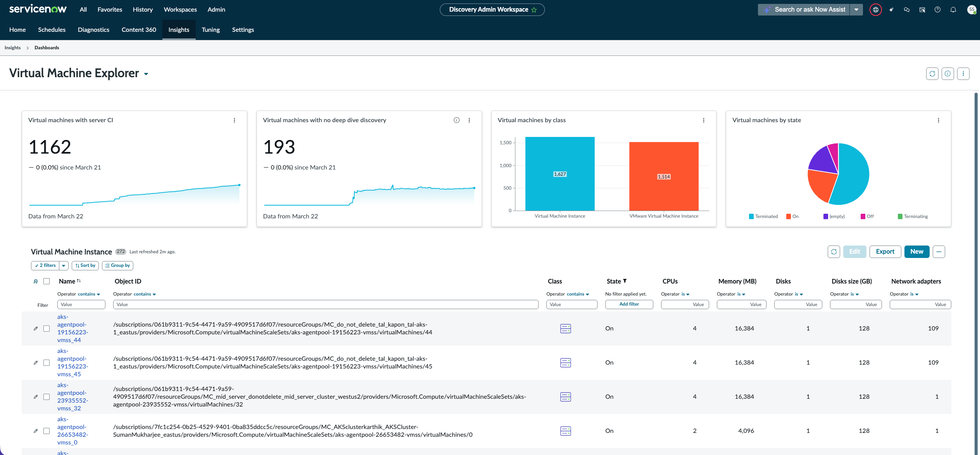Open options for Virtual machines with server CI

click(234, 120)
